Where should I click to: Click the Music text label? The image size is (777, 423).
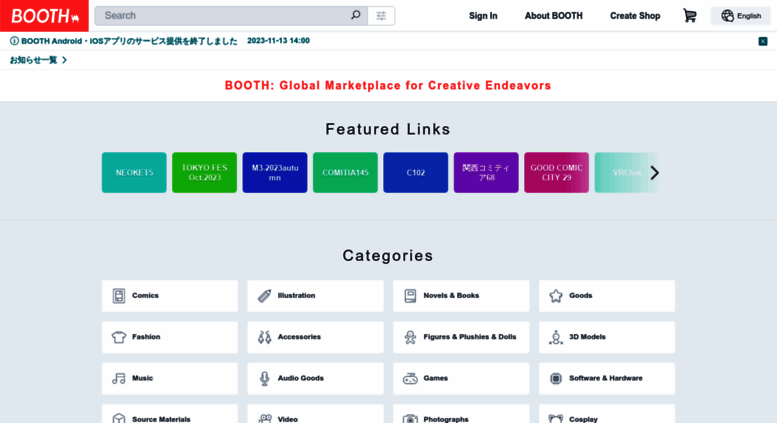(x=142, y=378)
